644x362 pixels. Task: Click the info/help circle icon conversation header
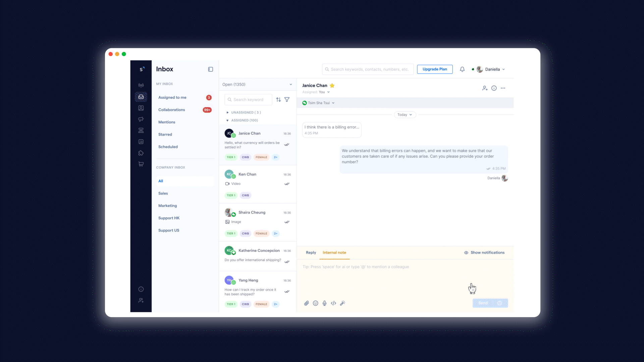pyautogui.click(x=494, y=87)
